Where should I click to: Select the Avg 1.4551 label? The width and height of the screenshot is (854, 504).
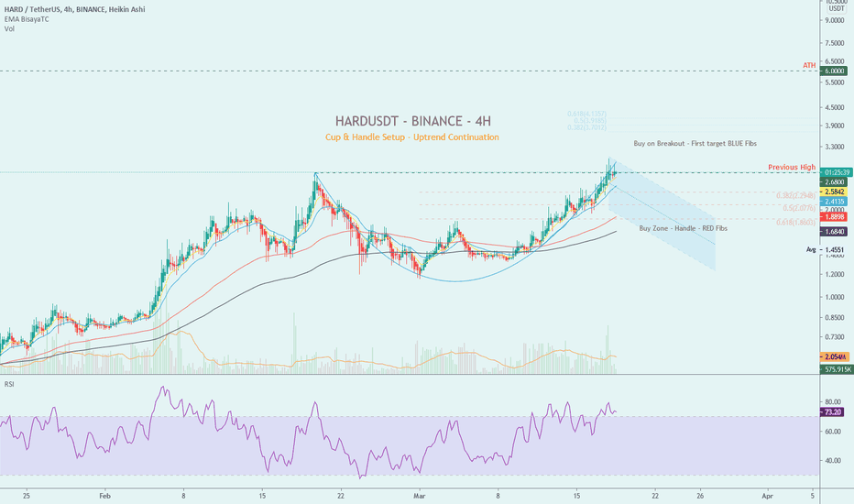826,249
